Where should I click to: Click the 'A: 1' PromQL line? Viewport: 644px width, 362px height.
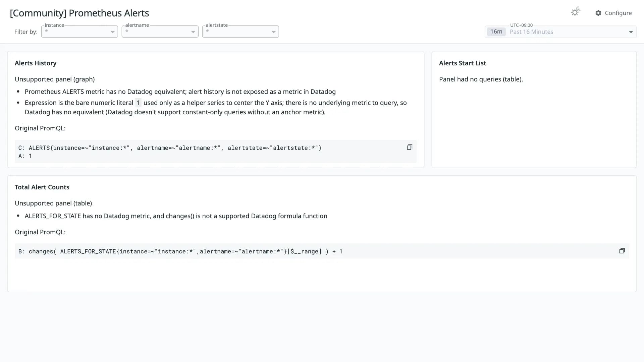click(x=25, y=156)
